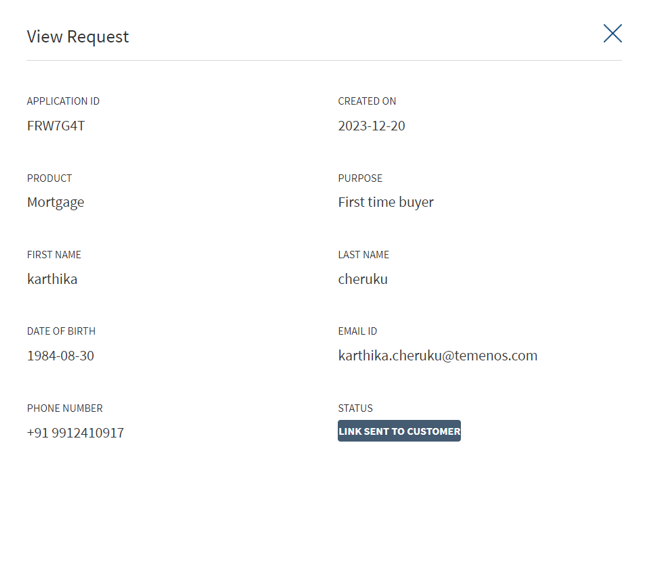The height and width of the screenshot is (564, 653).
Task: Select email karthika.cheruku@temenos.com
Action: coord(438,356)
